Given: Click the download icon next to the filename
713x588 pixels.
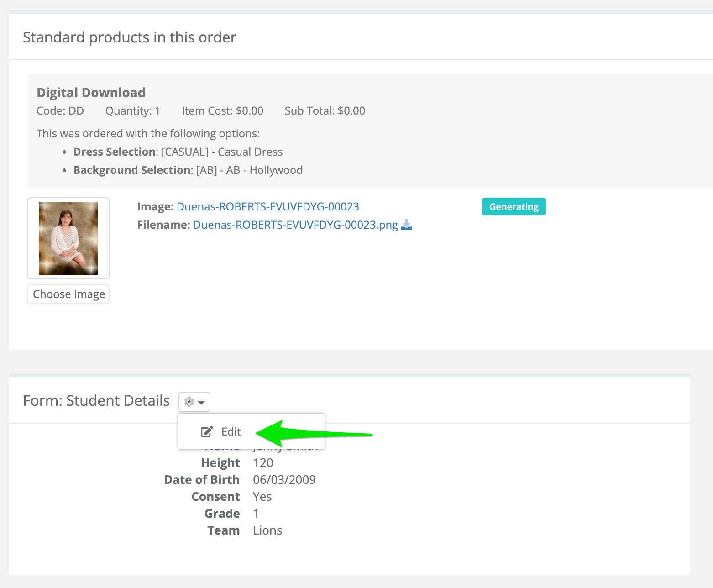Looking at the screenshot, I should point(406,225).
